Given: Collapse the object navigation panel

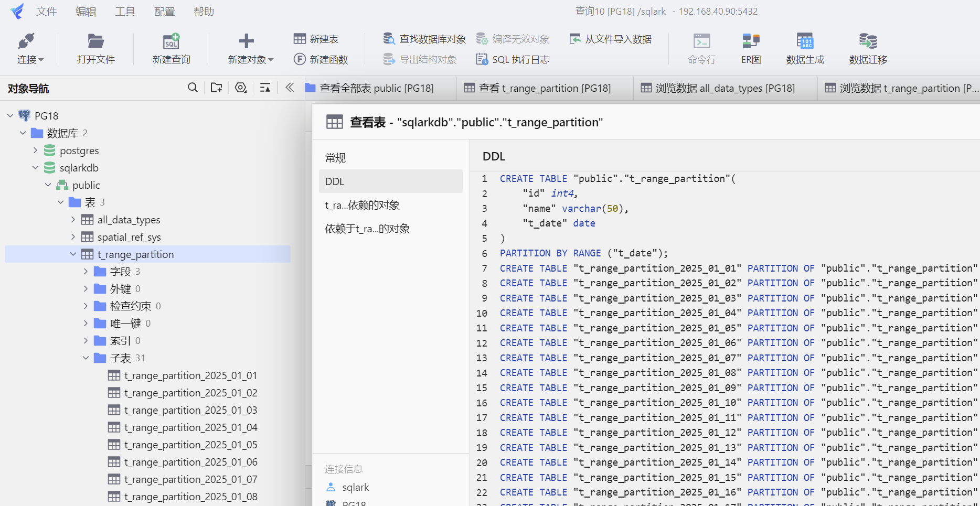Looking at the screenshot, I should pos(289,87).
